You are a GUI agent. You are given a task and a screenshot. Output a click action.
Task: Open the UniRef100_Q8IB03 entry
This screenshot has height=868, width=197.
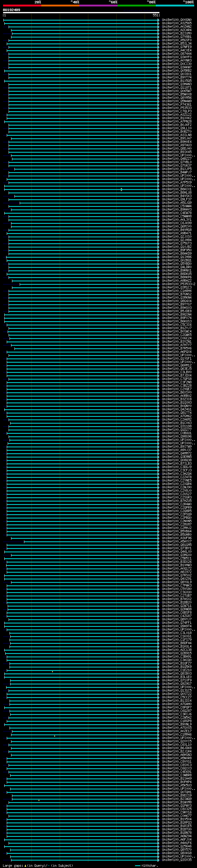pyautogui.click(x=177, y=674)
